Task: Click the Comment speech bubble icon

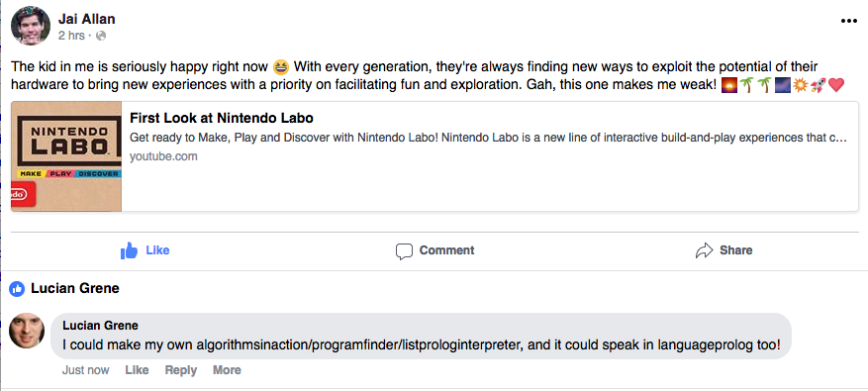Action: tap(404, 251)
